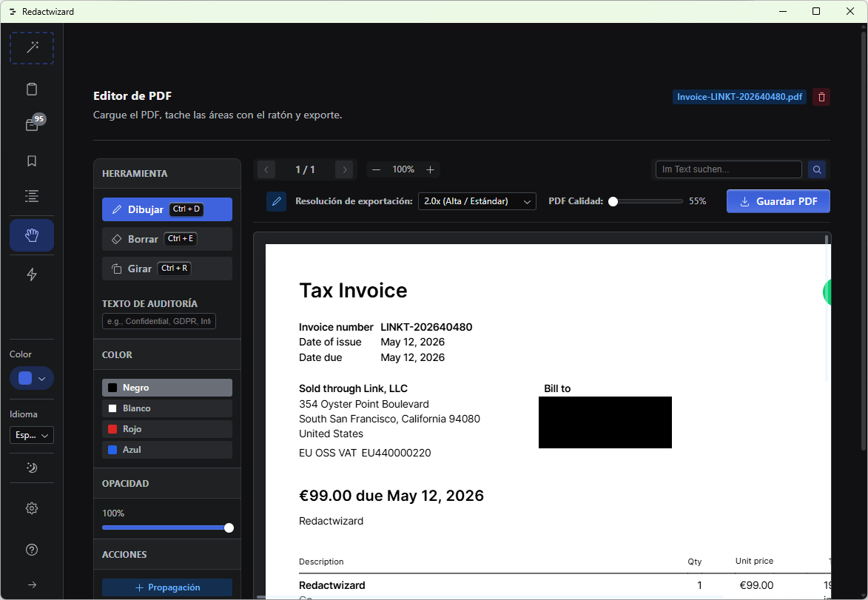The height and width of the screenshot is (600, 868).
Task: Open settings gear in sidebar
Action: pyautogui.click(x=32, y=508)
